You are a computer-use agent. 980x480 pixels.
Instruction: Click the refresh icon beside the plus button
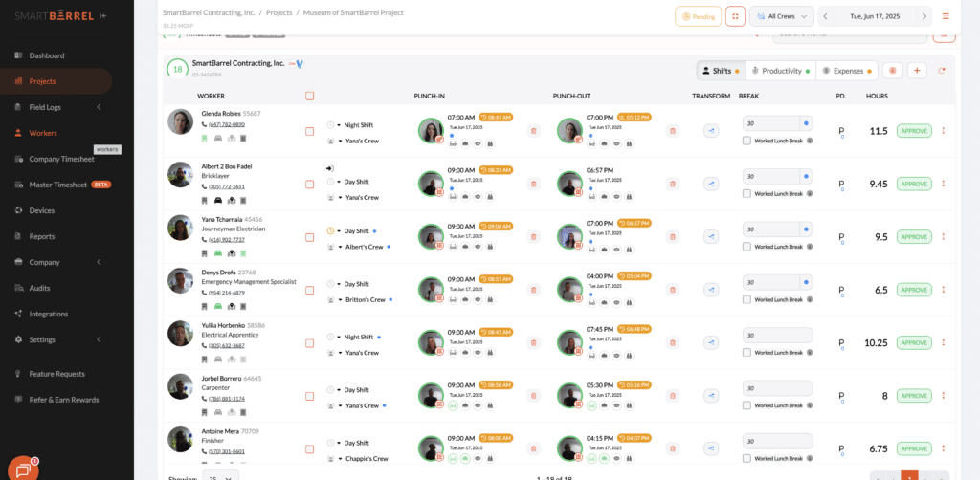point(942,71)
